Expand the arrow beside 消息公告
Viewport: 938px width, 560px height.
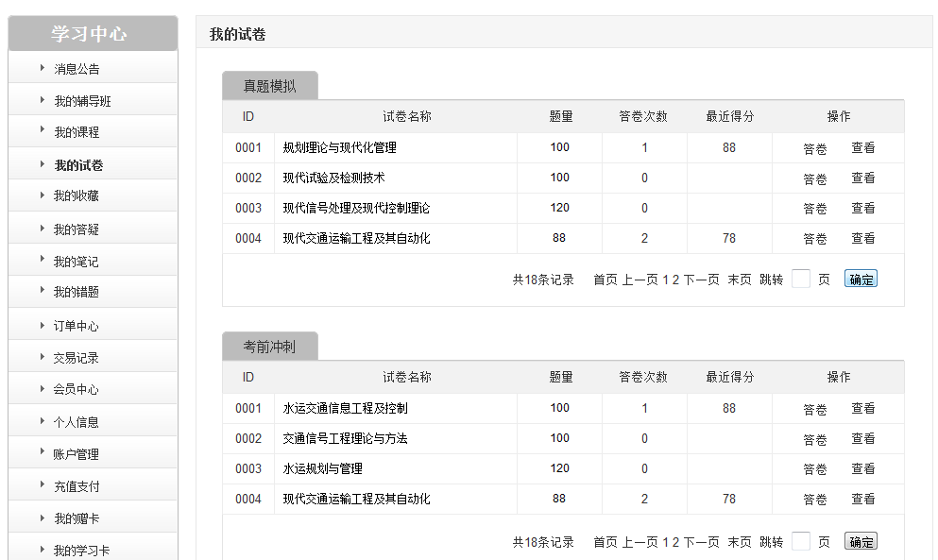click(x=43, y=68)
